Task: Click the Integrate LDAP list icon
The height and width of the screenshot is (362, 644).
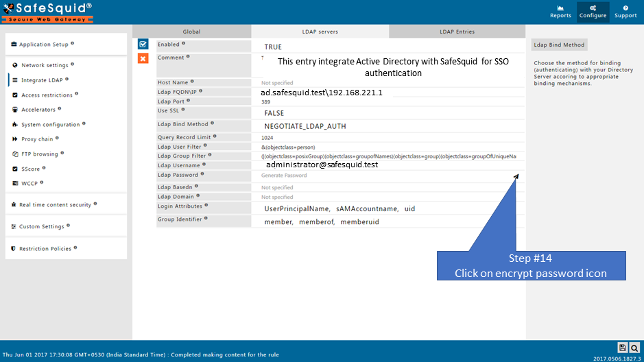Action: point(15,80)
